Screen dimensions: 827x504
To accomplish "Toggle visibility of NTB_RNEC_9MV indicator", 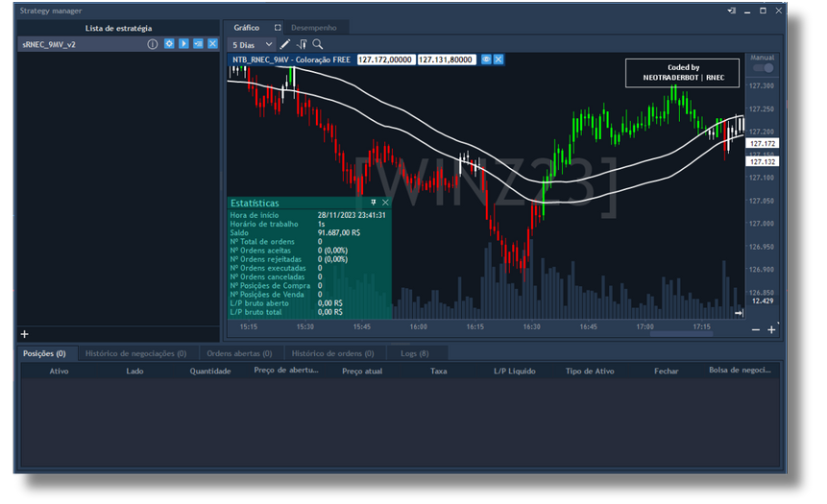I will point(486,60).
